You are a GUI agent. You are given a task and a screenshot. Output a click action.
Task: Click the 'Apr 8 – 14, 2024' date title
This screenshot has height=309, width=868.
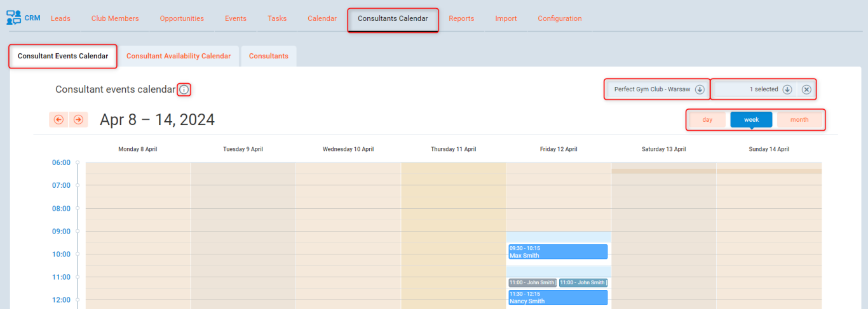click(x=157, y=119)
